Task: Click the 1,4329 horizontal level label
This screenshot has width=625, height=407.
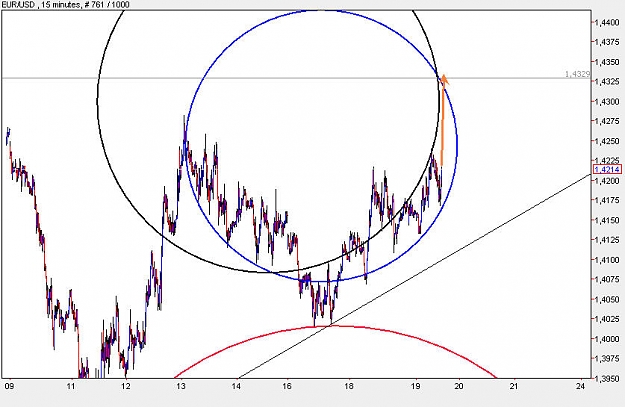Action: (x=577, y=74)
